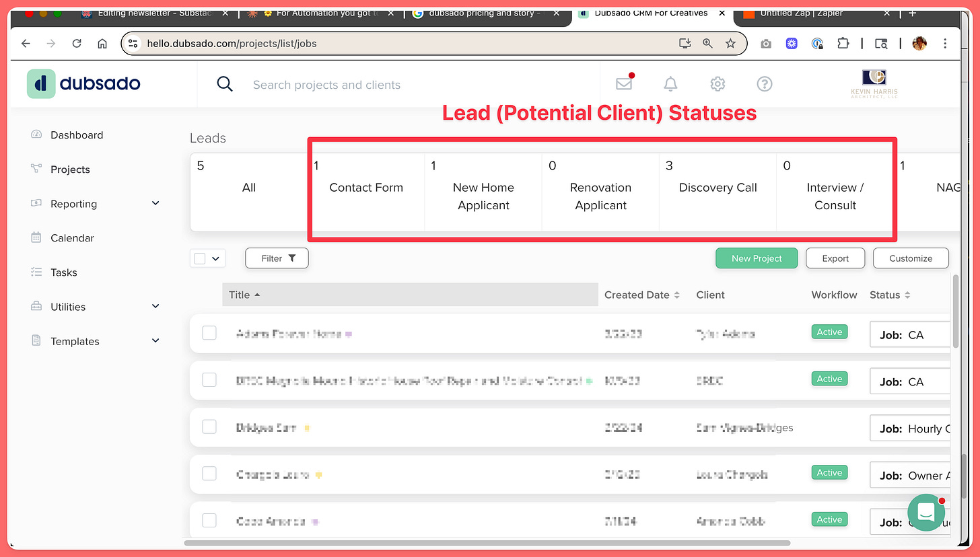The height and width of the screenshot is (557, 980).
Task: Open the mail inbox icon
Action: tap(624, 83)
